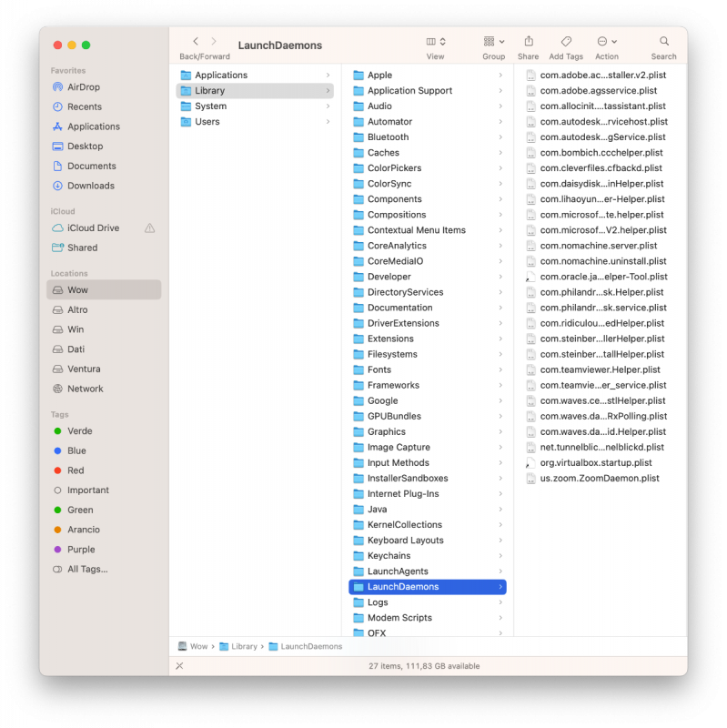
Task: Open the Developer folder
Action: pyautogui.click(x=427, y=277)
